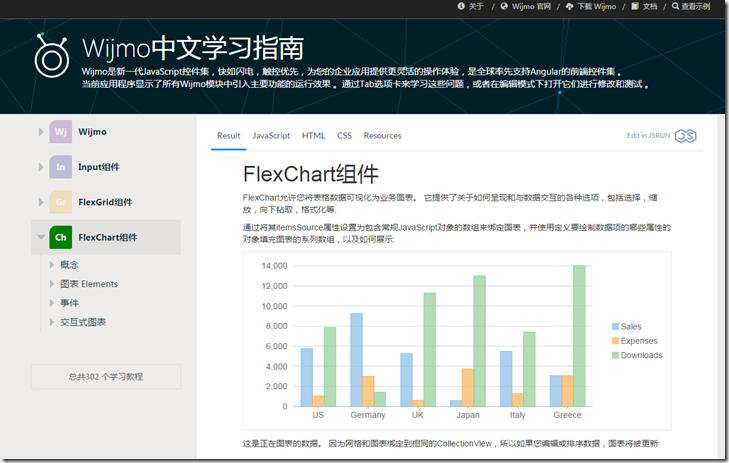Open the 概念 tutorial section
729x463 pixels.
(x=69, y=265)
